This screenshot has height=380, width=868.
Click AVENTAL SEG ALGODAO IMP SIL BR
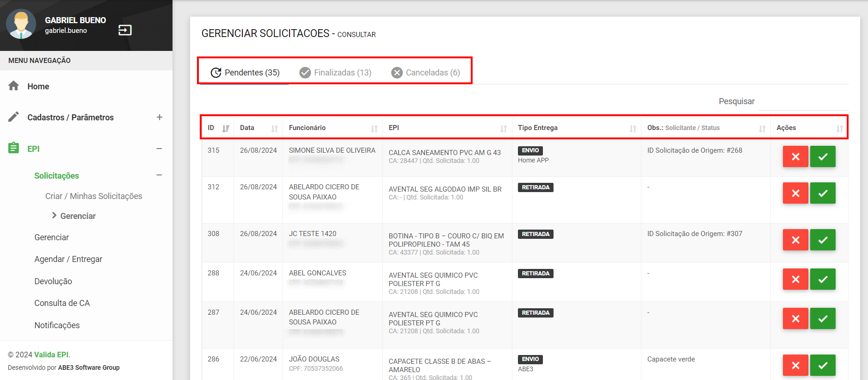tap(445, 189)
